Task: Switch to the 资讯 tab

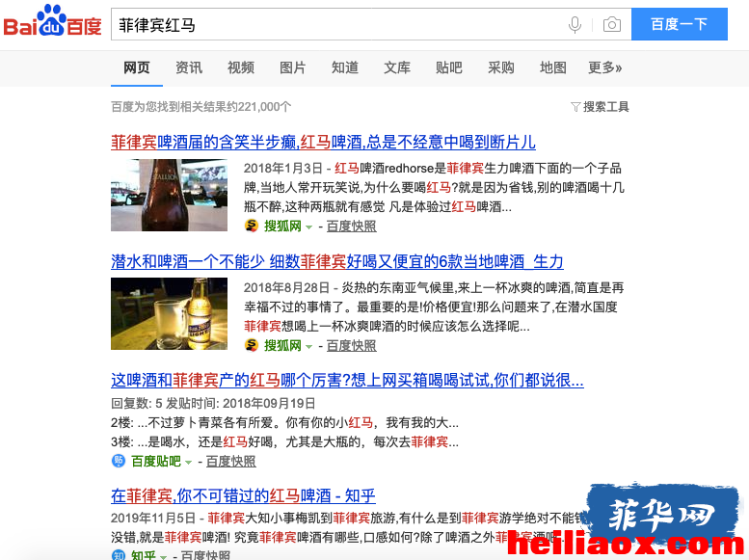Action: [189, 67]
